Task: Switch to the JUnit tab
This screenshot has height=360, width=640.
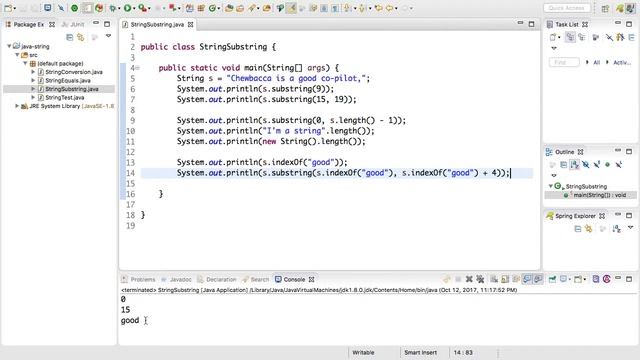Action: point(73,24)
